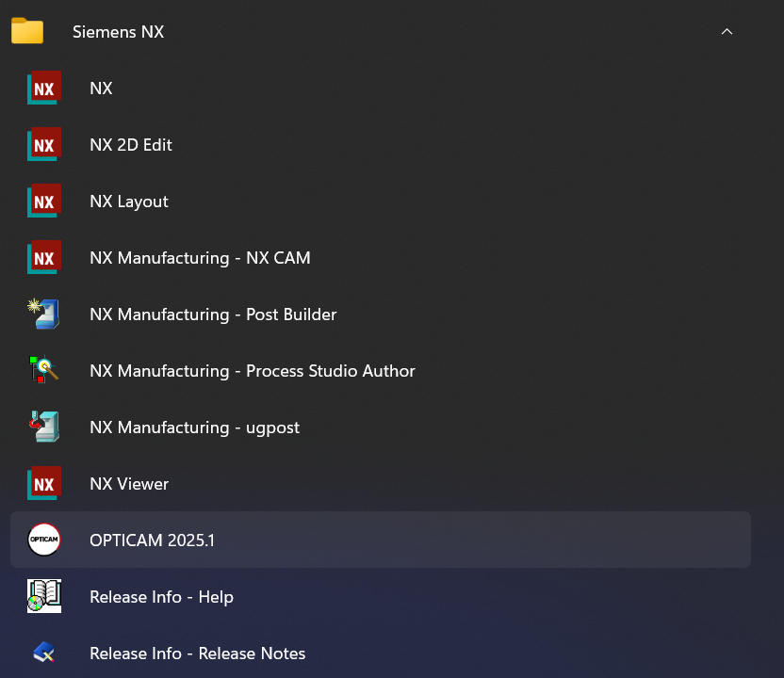This screenshot has height=678, width=784.
Task: Open Release Info - Help label
Action: tap(161, 598)
